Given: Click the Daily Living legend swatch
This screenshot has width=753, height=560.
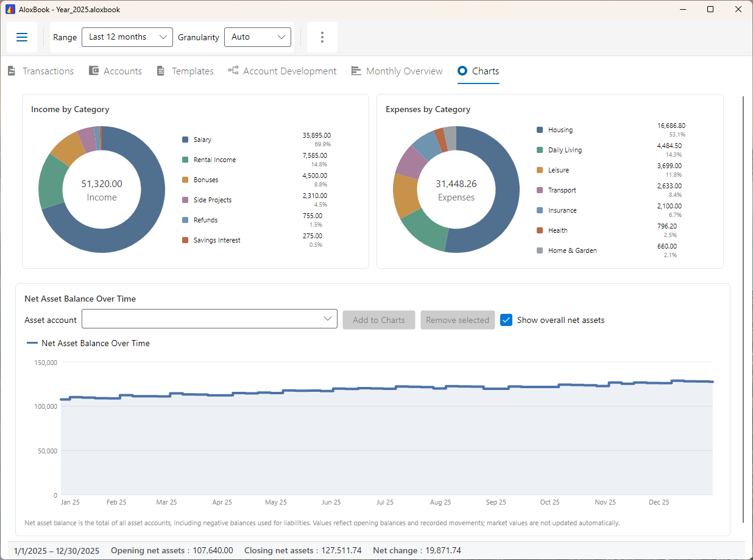Looking at the screenshot, I should (x=540, y=150).
